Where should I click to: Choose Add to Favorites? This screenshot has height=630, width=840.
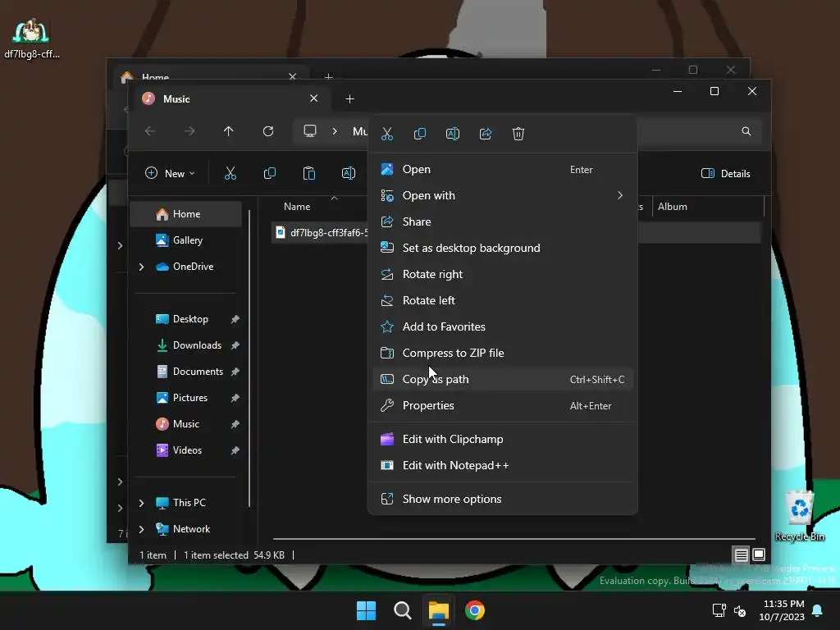502,326
